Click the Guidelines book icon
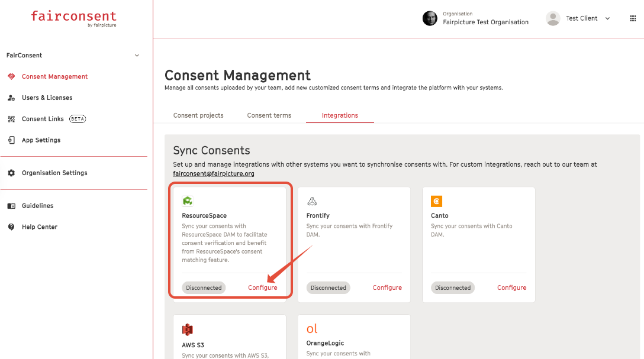The image size is (644, 359). point(11,206)
